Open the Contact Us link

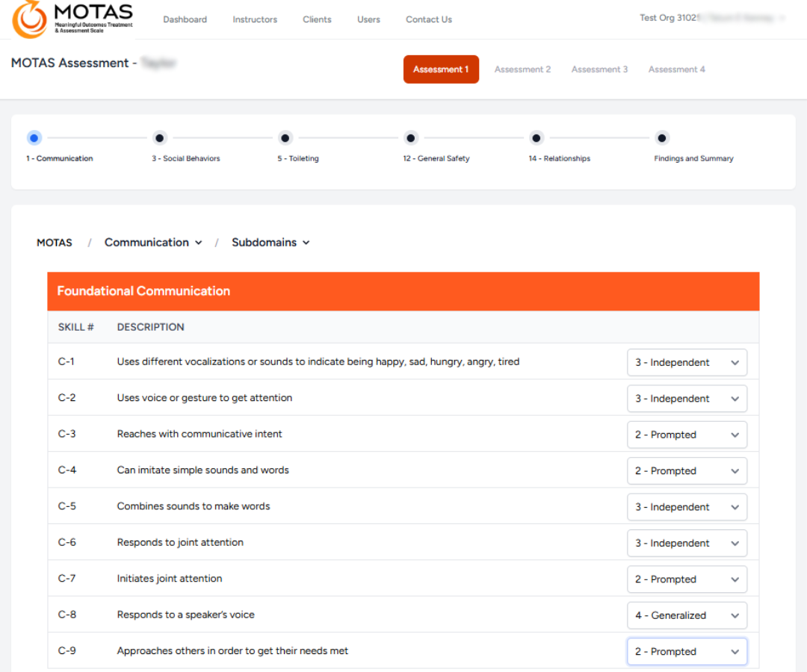coord(429,19)
